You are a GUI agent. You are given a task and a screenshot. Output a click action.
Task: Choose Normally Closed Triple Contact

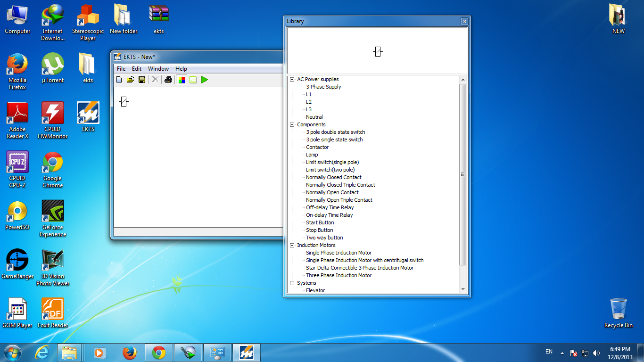click(x=341, y=185)
